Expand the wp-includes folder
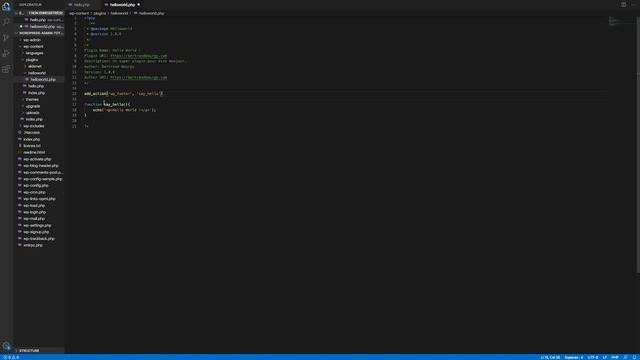Viewport: 640px width, 360px height. click(33, 126)
